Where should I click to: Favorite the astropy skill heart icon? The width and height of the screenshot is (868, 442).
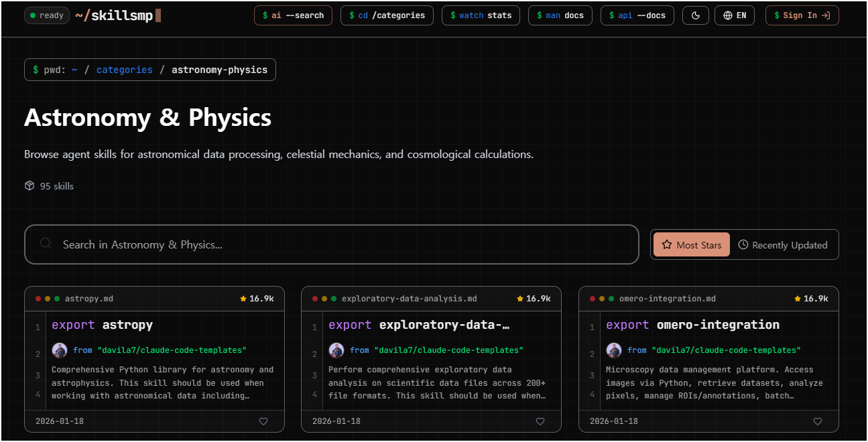(x=263, y=421)
